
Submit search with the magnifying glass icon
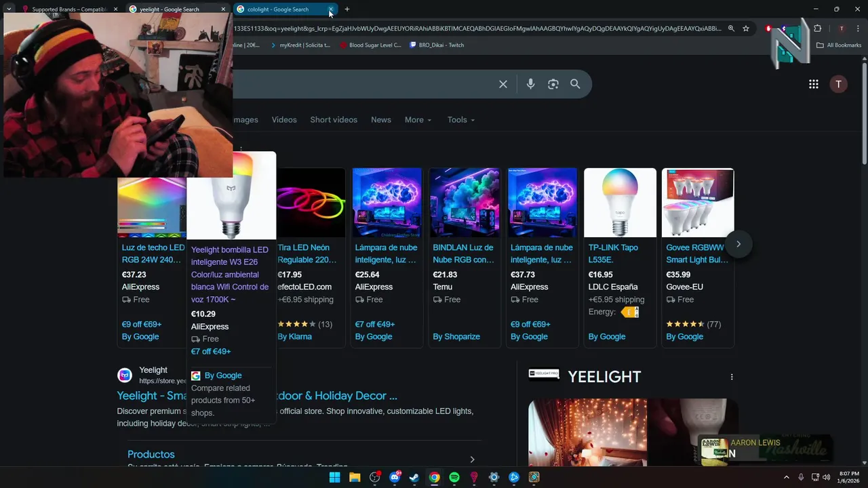[575, 84]
